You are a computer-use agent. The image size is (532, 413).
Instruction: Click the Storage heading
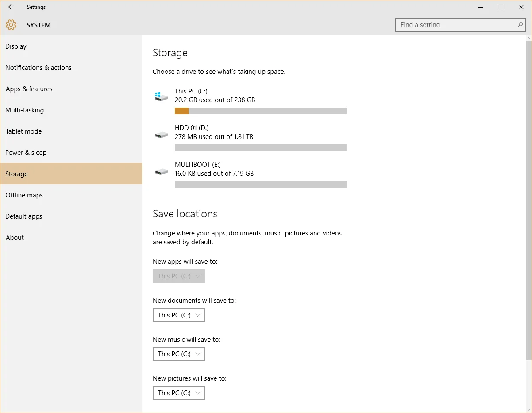click(x=170, y=53)
